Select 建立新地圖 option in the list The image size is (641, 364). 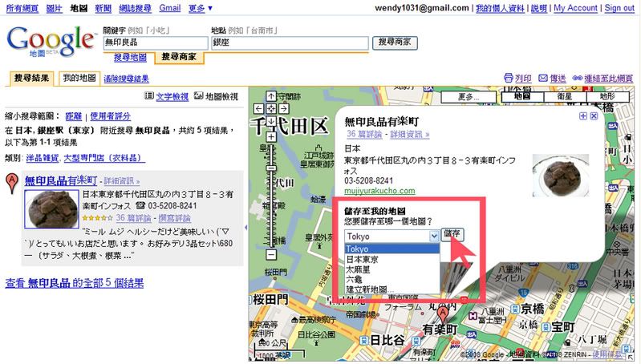click(371, 289)
